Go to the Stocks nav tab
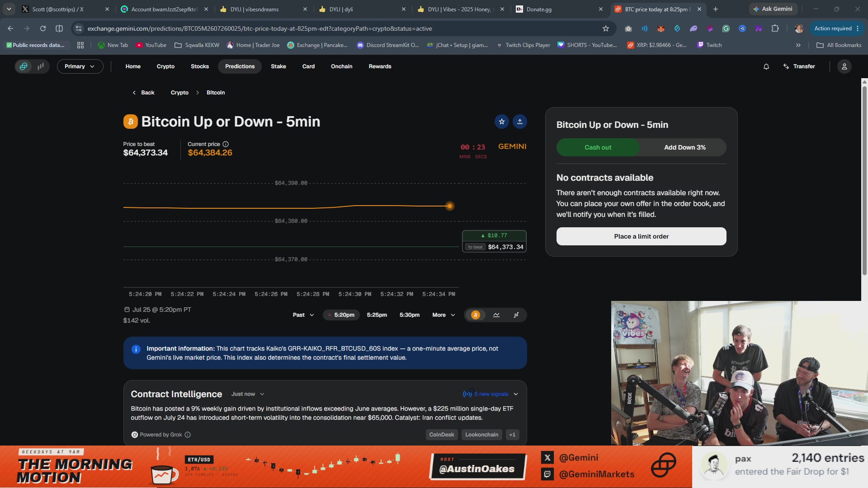Image resolution: width=868 pixels, height=488 pixels. [x=200, y=66]
